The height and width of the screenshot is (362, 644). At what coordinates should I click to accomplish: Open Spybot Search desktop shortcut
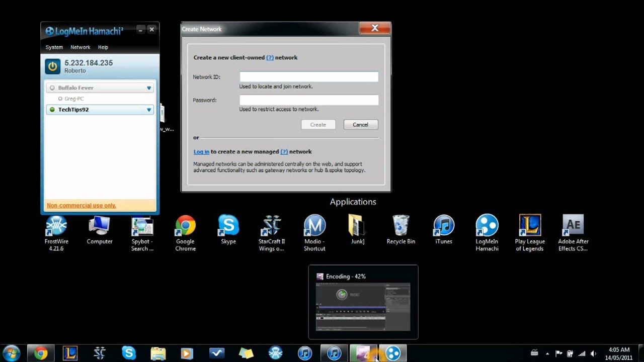pos(142,233)
